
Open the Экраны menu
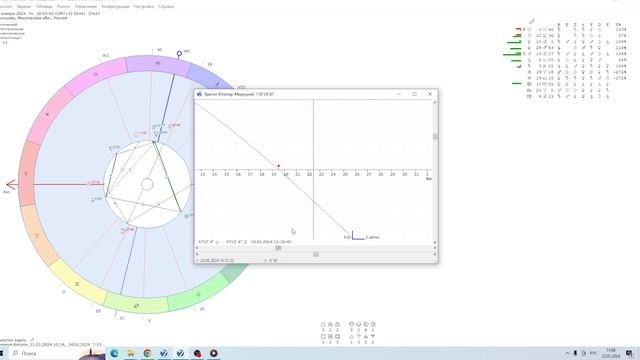24,7
